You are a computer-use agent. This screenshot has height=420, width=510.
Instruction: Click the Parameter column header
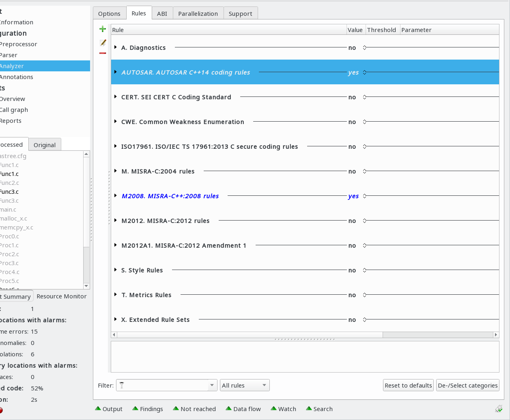(450, 30)
